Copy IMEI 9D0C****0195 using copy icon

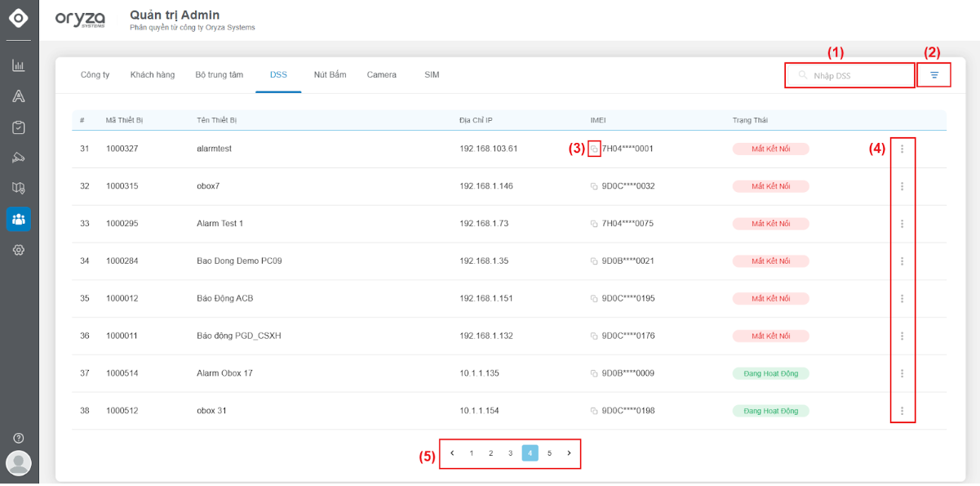coord(595,299)
